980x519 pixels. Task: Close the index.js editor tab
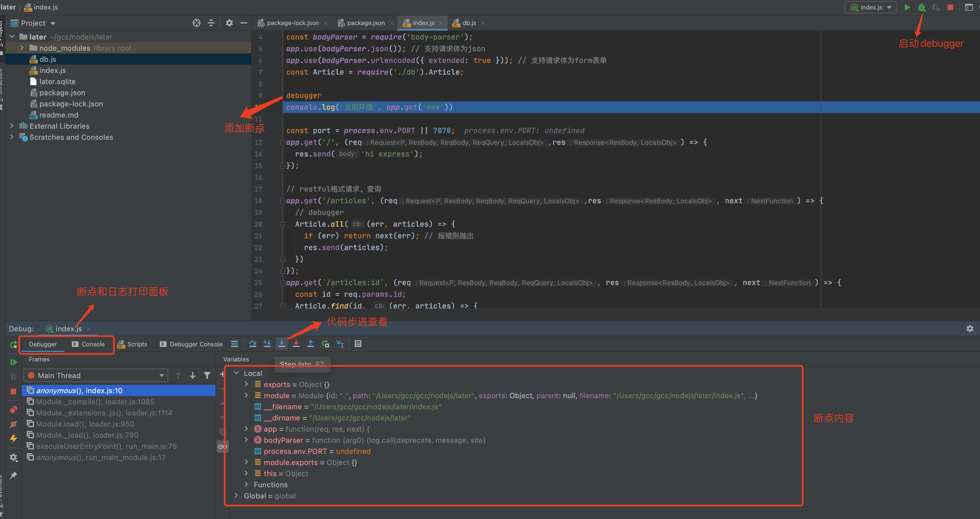[x=441, y=23]
